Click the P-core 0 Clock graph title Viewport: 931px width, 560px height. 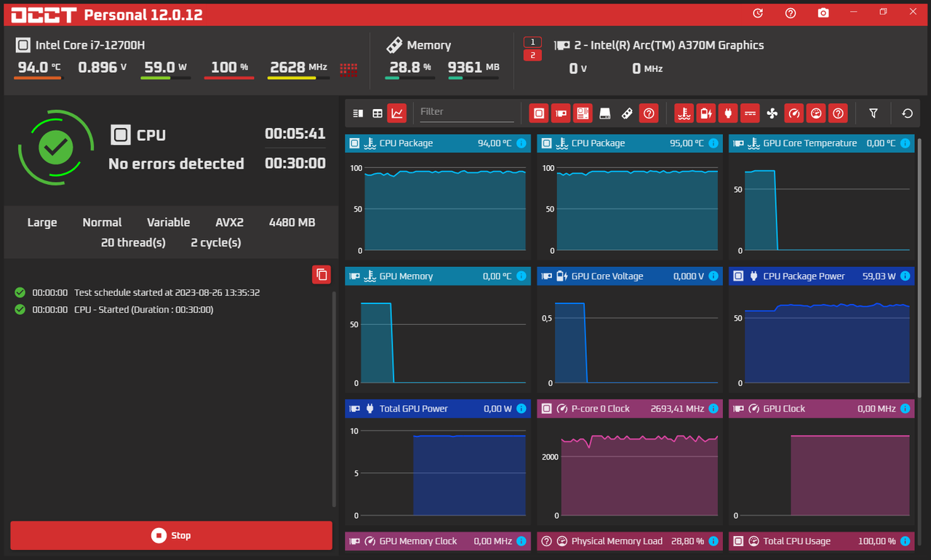pyautogui.click(x=601, y=409)
